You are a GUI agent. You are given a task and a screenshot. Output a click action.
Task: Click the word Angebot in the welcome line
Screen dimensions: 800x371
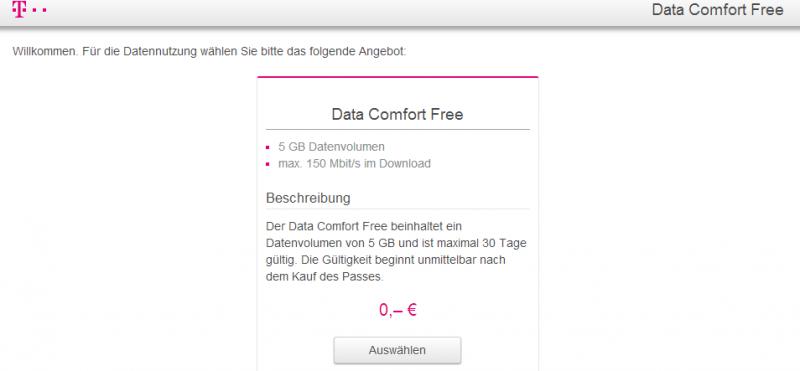385,52
